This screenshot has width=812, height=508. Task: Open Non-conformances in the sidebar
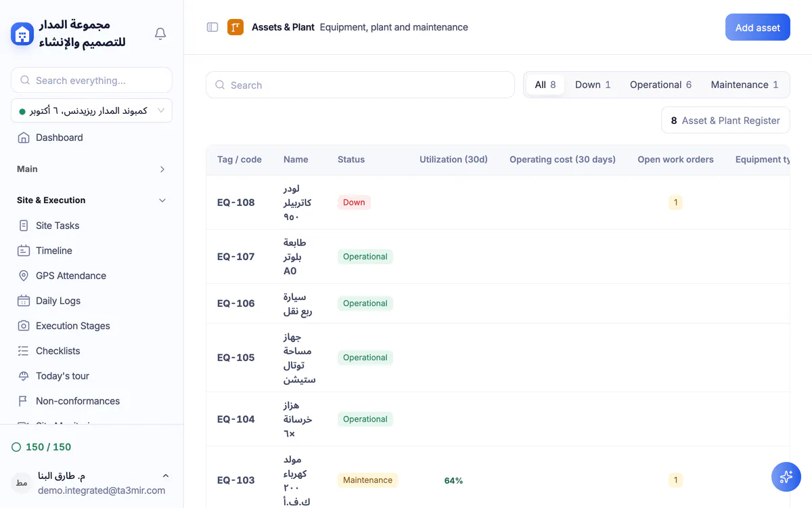(x=78, y=401)
